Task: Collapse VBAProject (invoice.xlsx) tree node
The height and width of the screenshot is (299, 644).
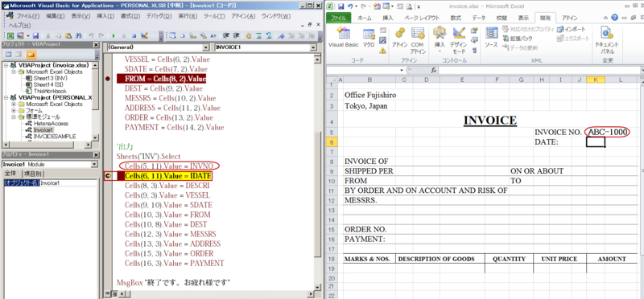Action: pyautogui.click(x=6, y=66)
